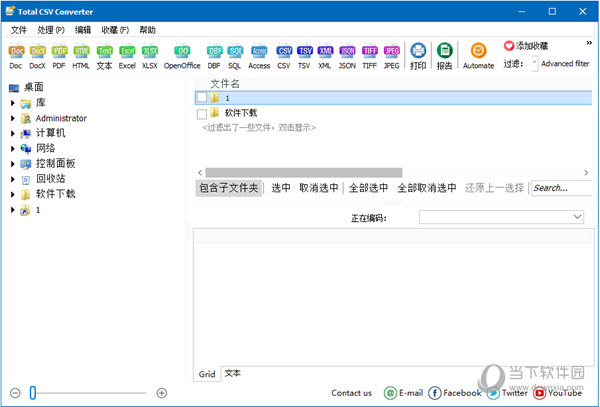Image resolution: width=600 pixels, height=407 pixels.
Task: Click the E-mail contact icon
Action: tap(390, 393)
